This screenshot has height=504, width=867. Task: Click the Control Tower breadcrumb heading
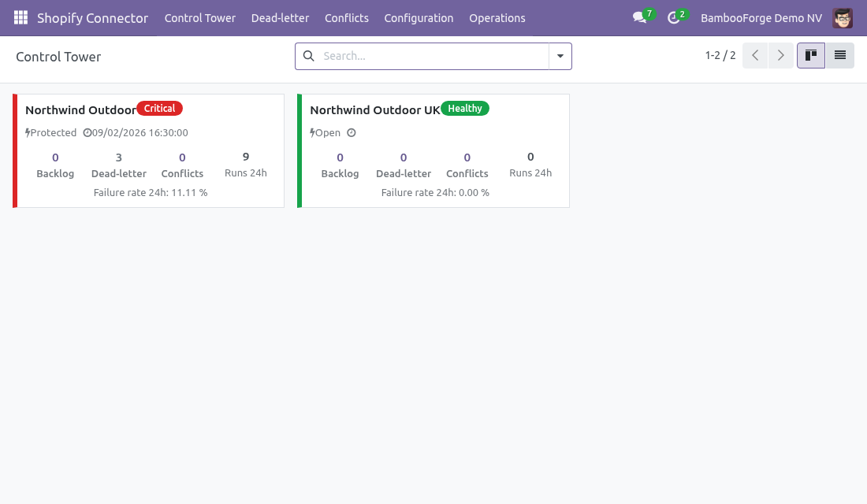(58, 57)
